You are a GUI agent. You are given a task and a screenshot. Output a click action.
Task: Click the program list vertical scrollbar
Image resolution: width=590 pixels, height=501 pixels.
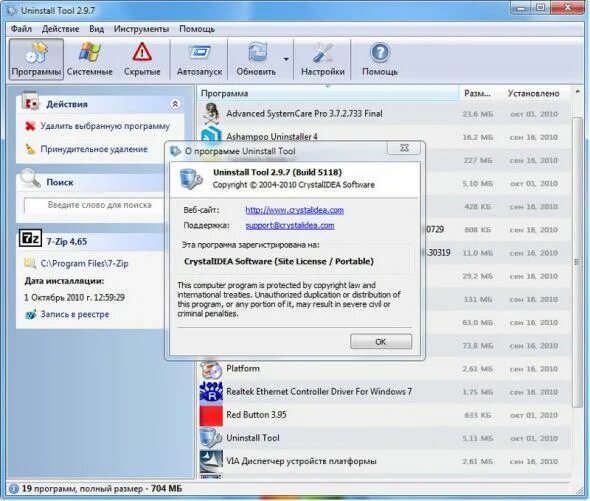(x=577, y=262)
